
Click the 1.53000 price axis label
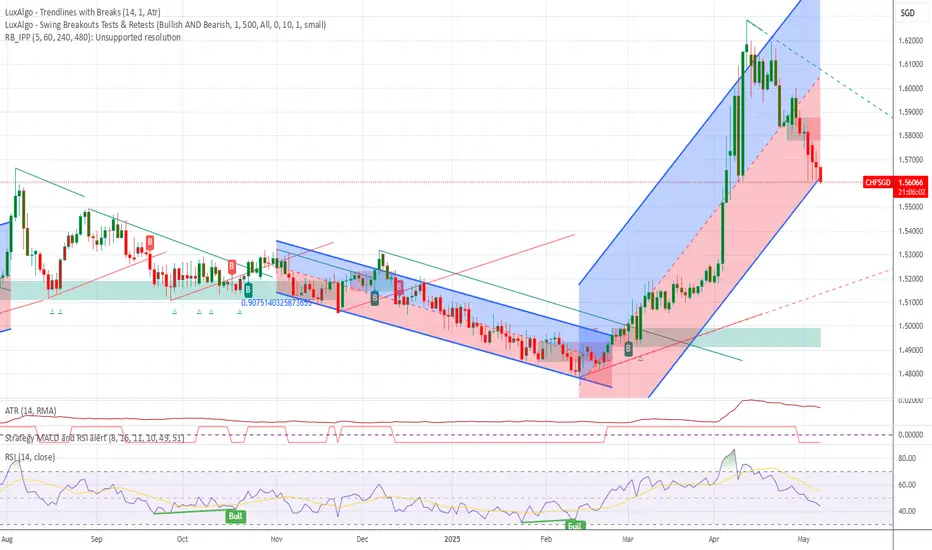(x=911, y=254)
